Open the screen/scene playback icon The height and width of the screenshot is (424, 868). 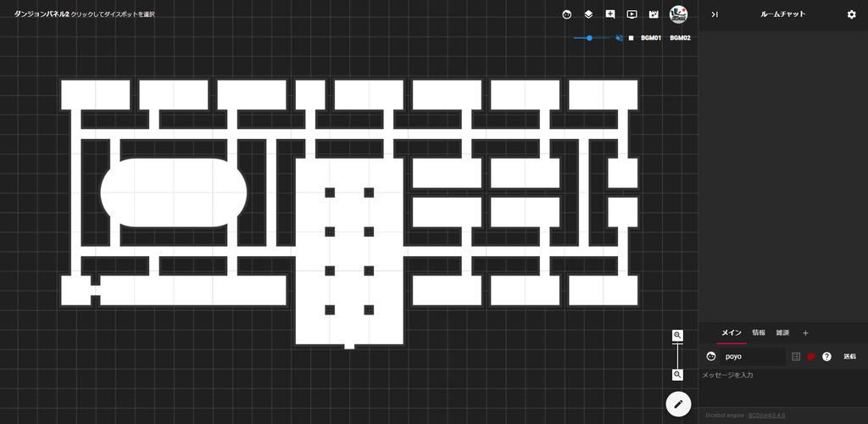point(632,15)
